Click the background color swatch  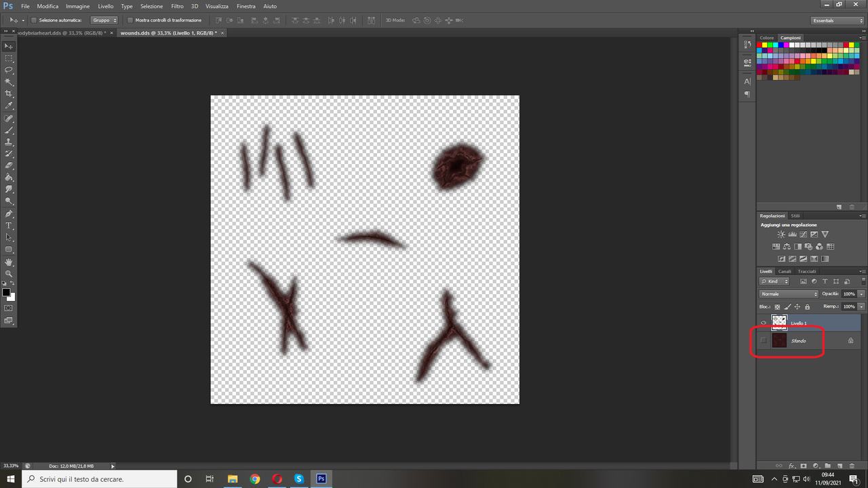(x=12, y=297)
